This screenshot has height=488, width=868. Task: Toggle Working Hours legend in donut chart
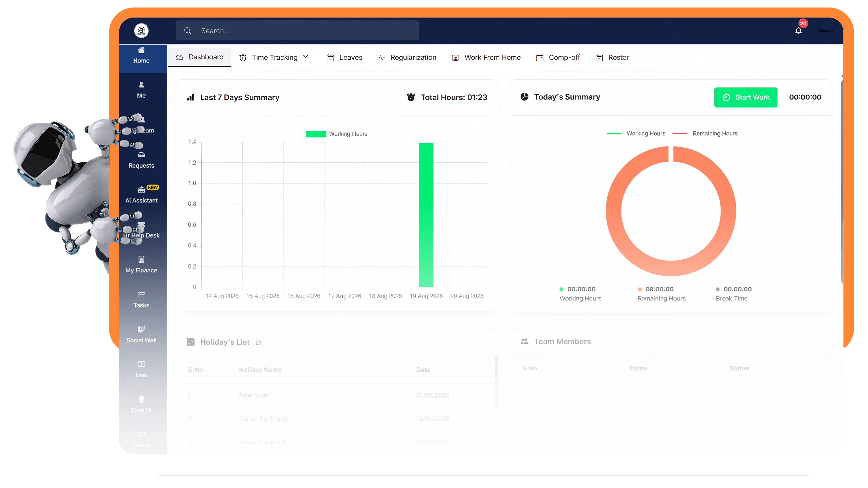636,133
